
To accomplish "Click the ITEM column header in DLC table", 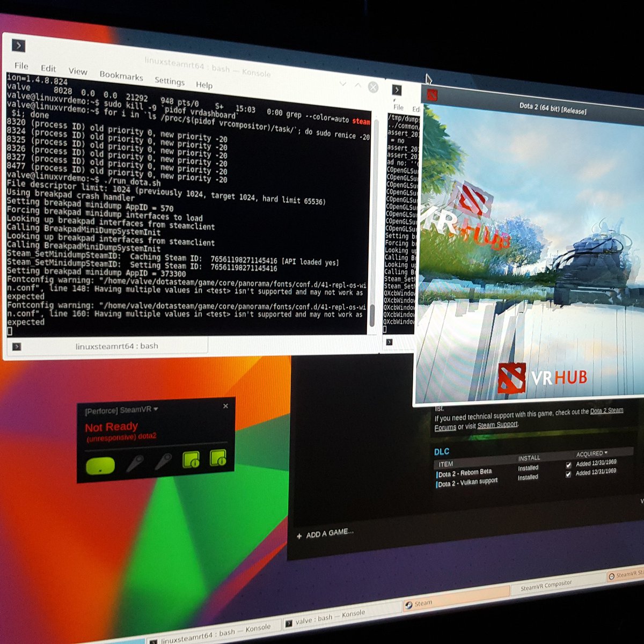I will point(446,464).
